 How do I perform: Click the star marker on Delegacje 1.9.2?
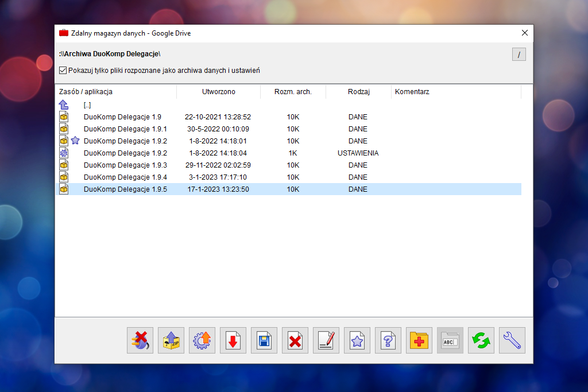tap(75, 141)
